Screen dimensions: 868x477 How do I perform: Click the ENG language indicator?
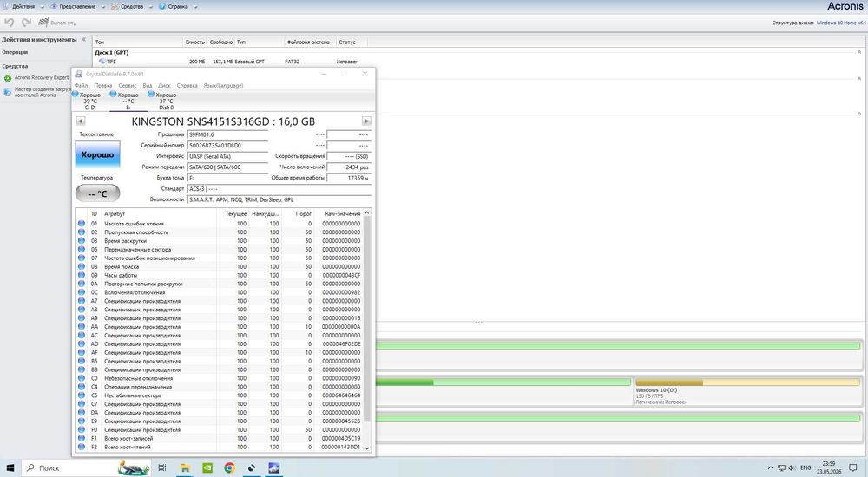[x=806, y=467]
